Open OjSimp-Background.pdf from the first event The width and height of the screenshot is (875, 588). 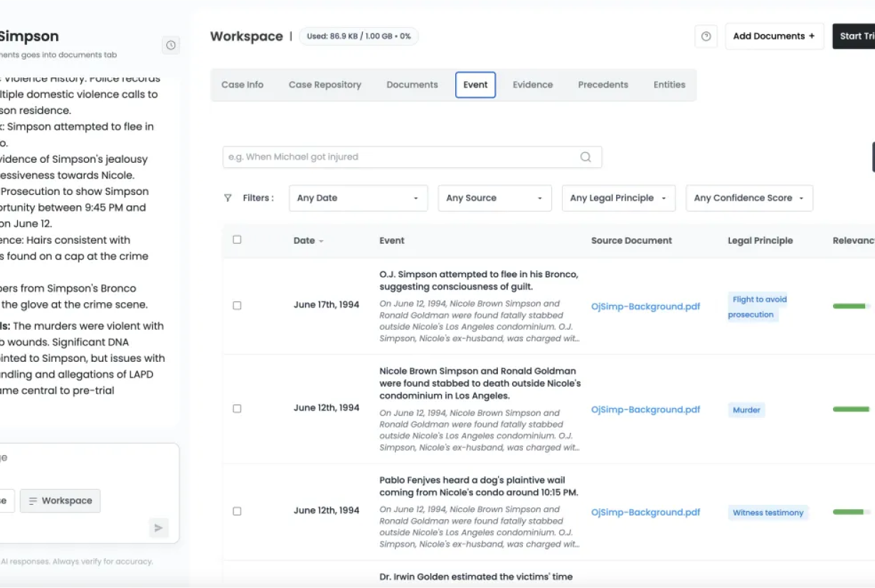(645, 306)
